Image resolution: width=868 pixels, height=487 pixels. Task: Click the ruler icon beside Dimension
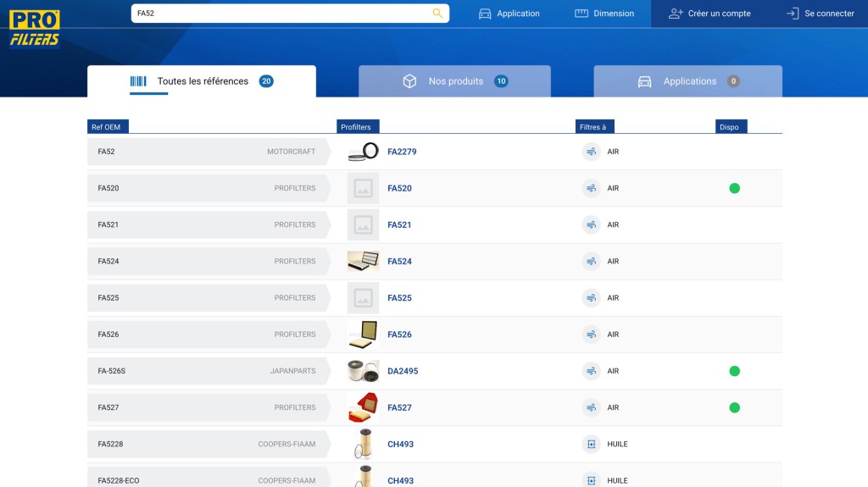(581, 14)
